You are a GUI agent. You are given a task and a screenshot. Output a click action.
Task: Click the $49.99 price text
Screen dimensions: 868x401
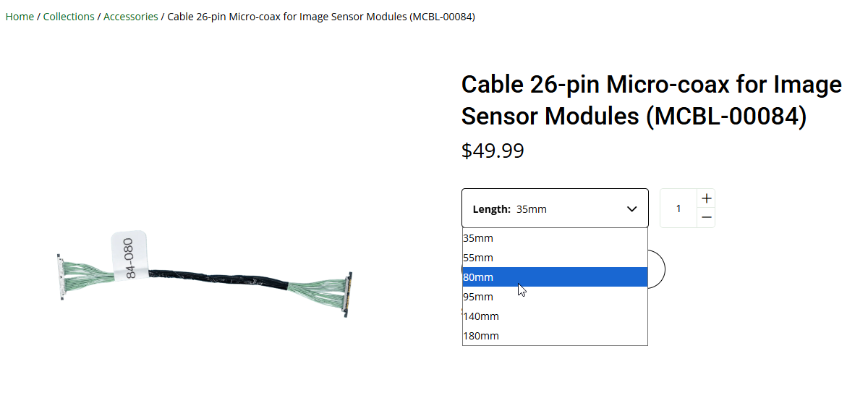(x=493, y=151)
